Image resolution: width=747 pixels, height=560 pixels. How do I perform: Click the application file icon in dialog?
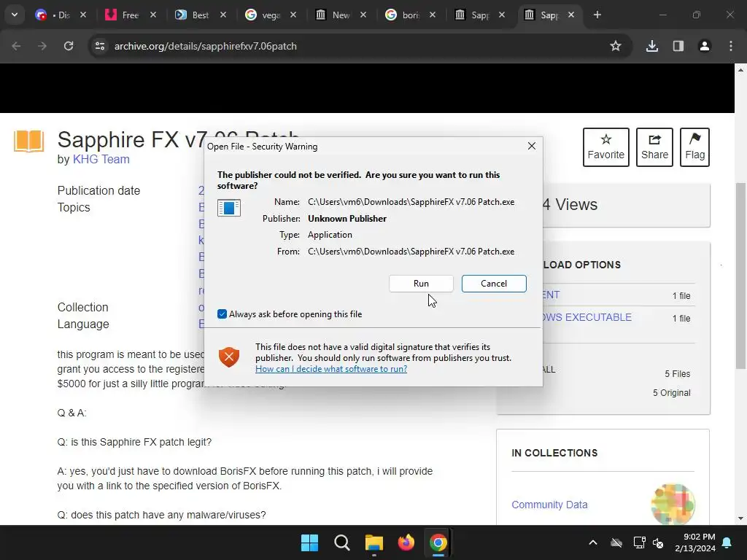point(228,208)
